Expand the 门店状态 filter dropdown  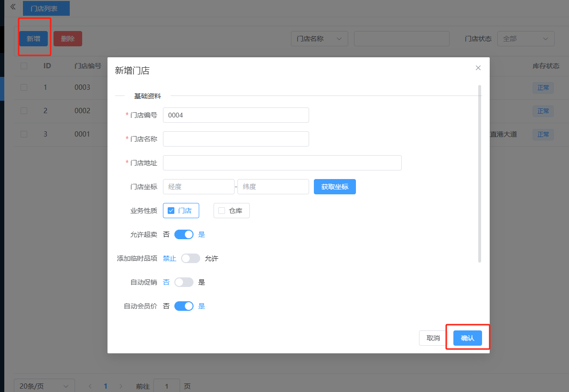(526, 39)
